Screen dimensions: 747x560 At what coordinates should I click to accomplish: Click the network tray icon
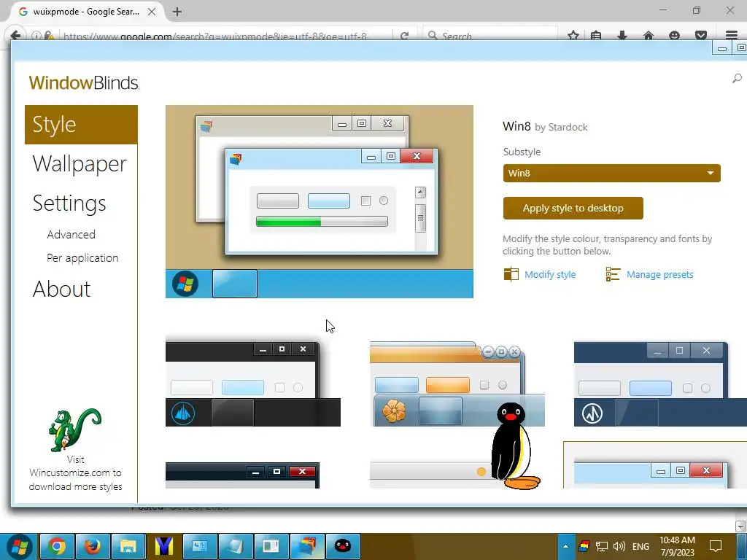pos(602,546)
